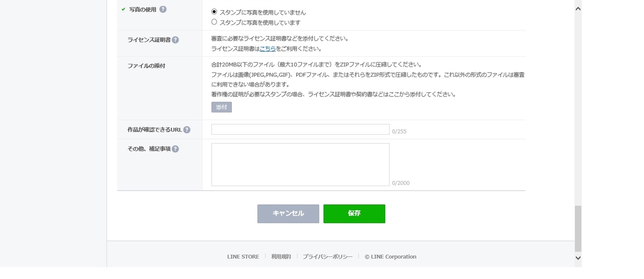The width and height of the screenshot is (644, 279).
Task: Click the green checkmark next to 写真の使用
Action: pos(123,9)
